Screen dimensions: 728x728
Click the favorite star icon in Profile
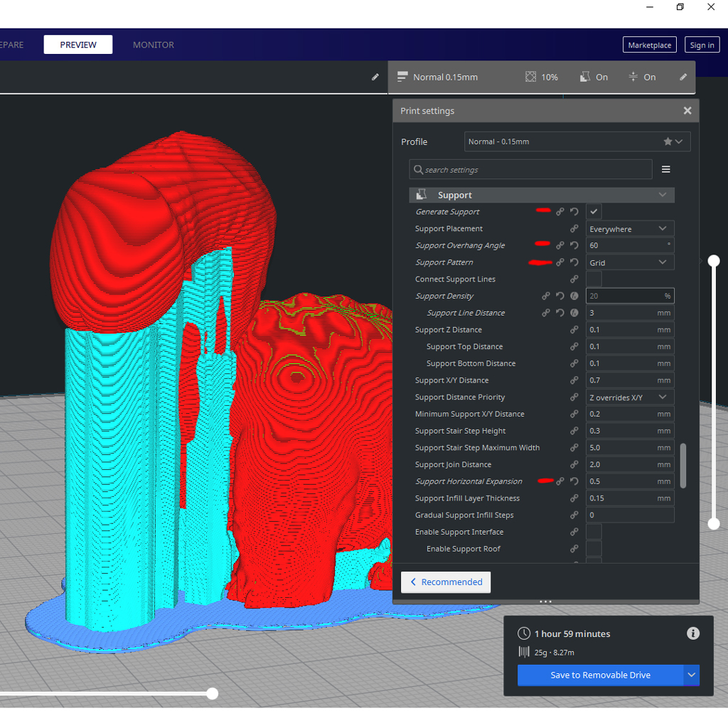(668, 141)
